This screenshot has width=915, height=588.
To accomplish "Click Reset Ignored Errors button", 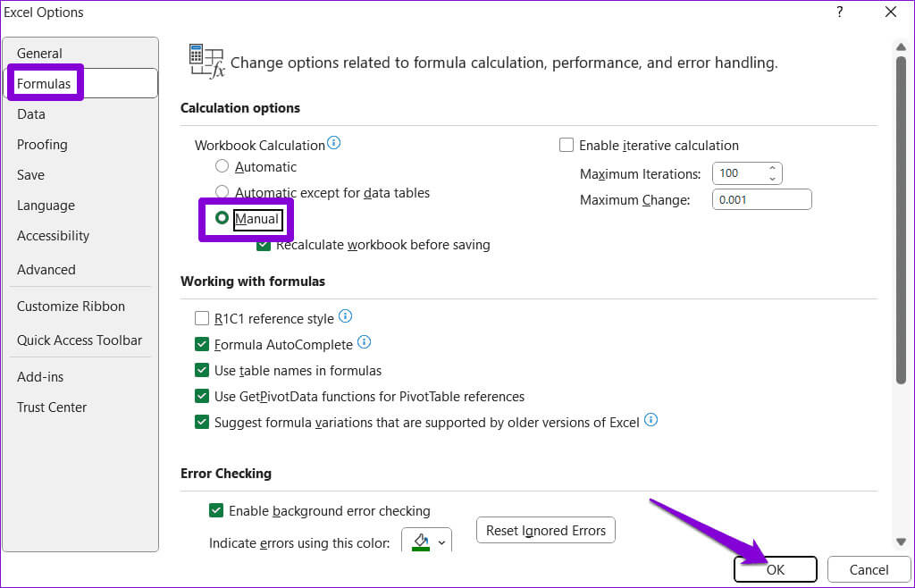I will [546, 530].
